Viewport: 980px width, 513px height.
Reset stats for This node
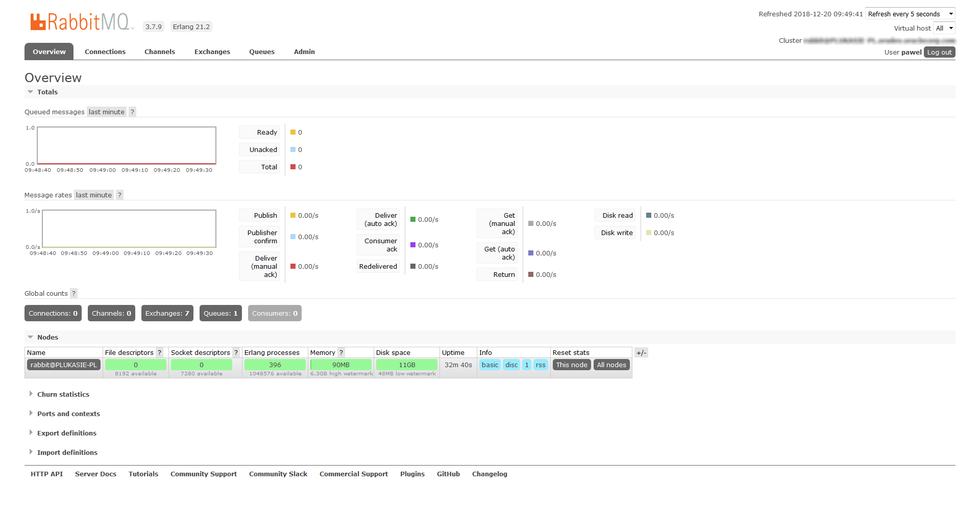click(572, 365)
